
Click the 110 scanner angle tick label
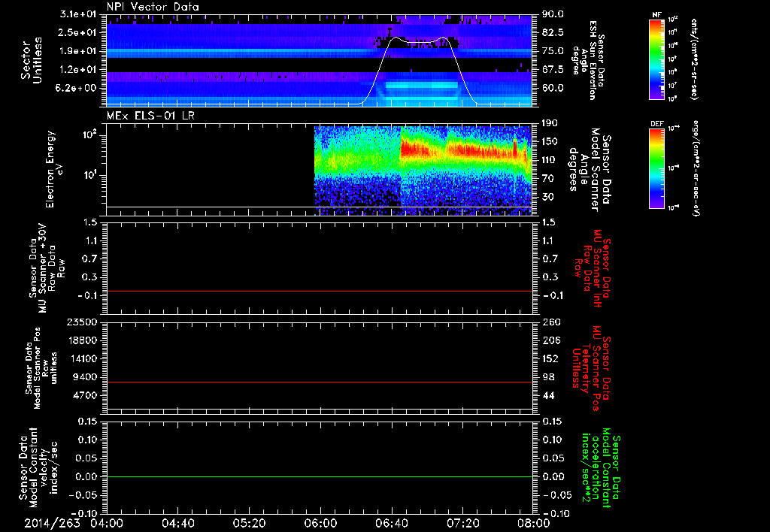pos(550,160)
